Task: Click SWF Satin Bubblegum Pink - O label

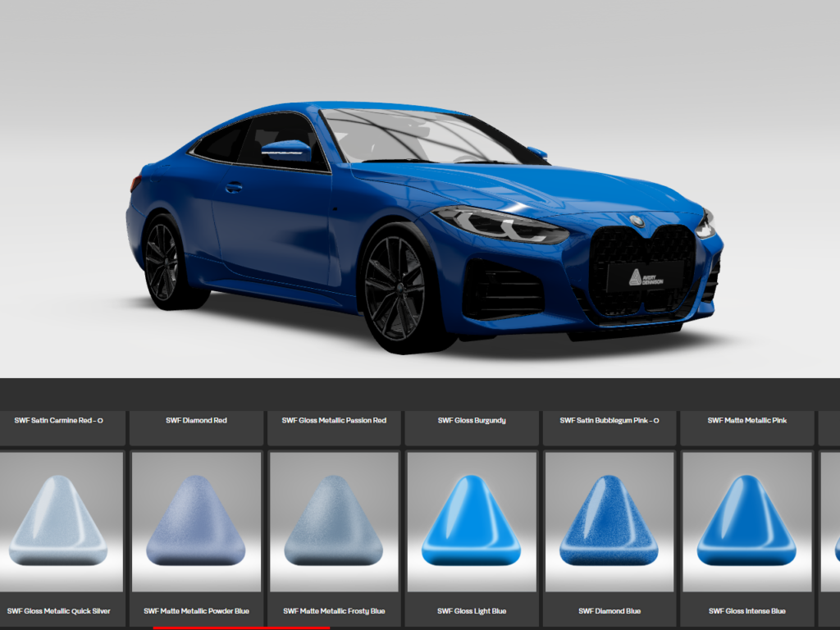Action: point(609,421)
